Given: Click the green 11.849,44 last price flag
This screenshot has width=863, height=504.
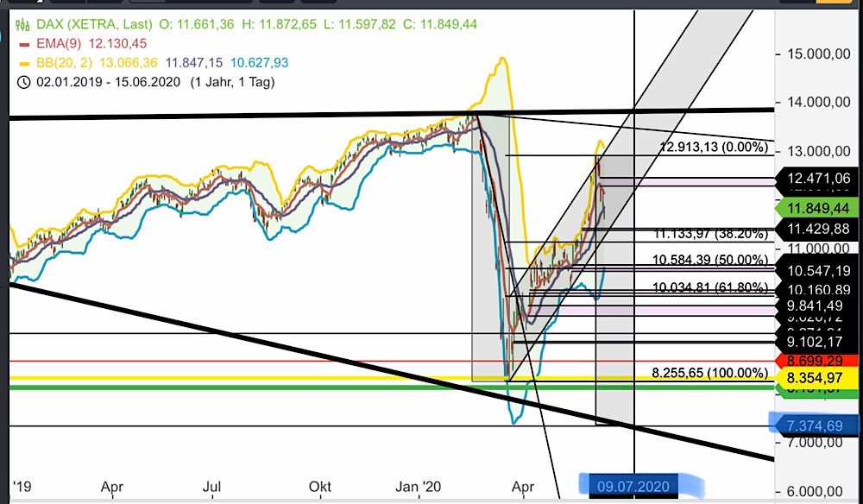Looking at the screenshot, I should coord(816,207).
